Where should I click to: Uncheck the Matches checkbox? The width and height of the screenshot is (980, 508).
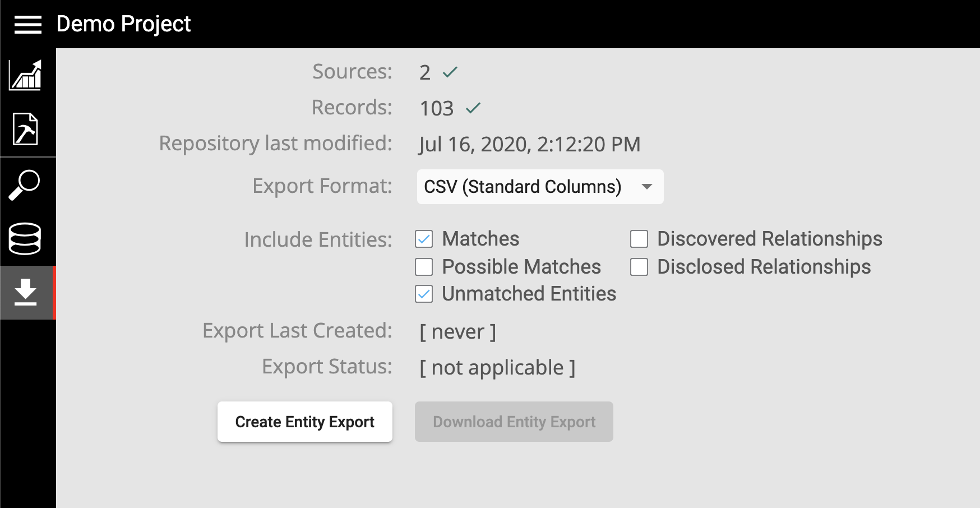pos(424,239)
